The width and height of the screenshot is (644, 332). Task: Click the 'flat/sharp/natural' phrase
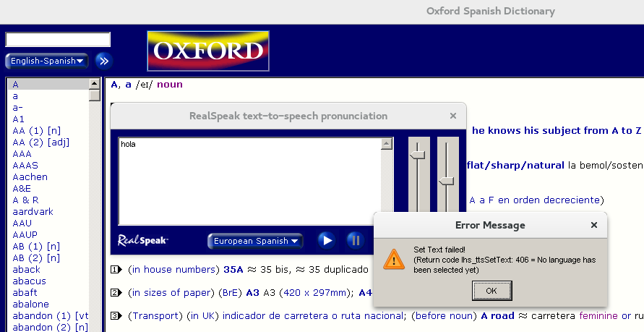click(515, 165)
